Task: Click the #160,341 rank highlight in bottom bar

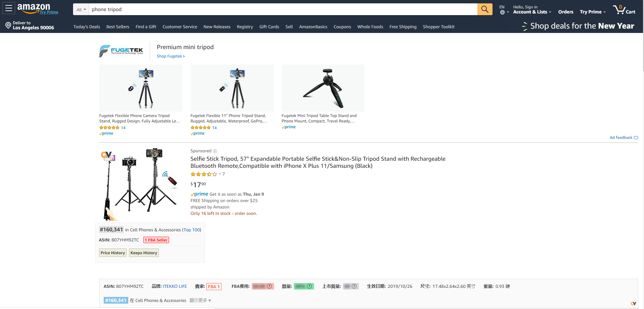Action: click(116, 301)
